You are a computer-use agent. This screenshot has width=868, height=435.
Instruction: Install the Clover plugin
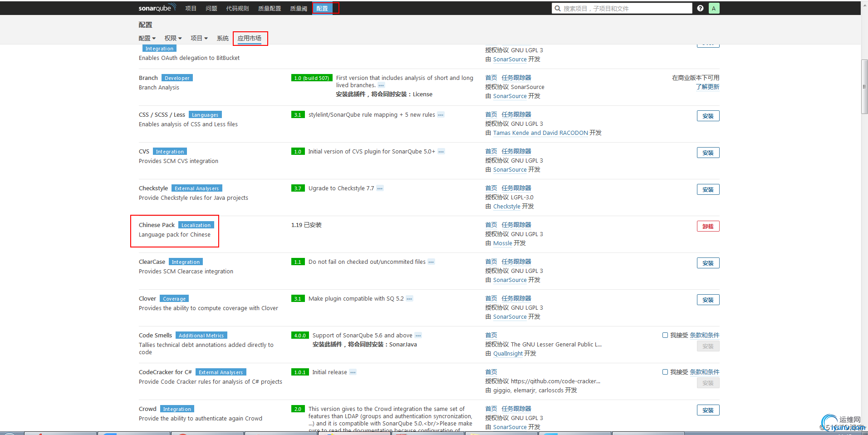(x=708, y=300)
